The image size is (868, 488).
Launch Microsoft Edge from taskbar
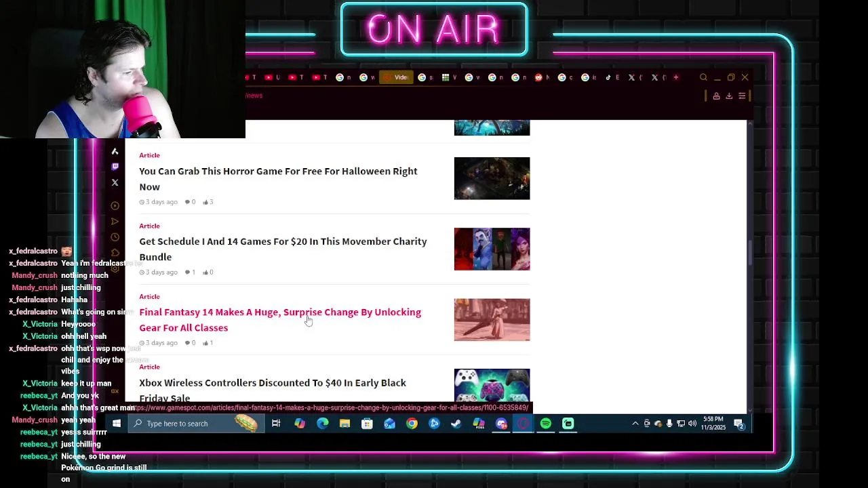(x=322, y=424)
